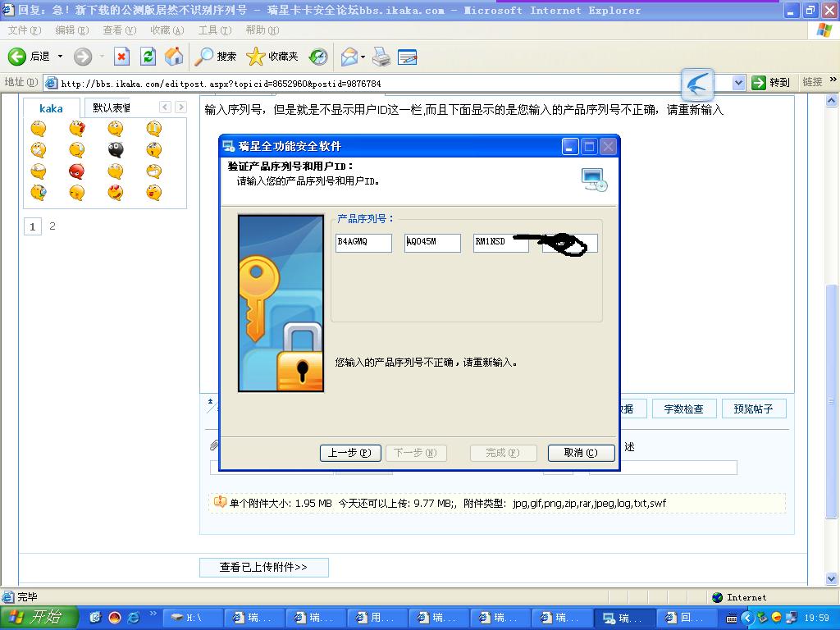Open the 工具 menu
840x630 pixels.
tap(215, 30)
